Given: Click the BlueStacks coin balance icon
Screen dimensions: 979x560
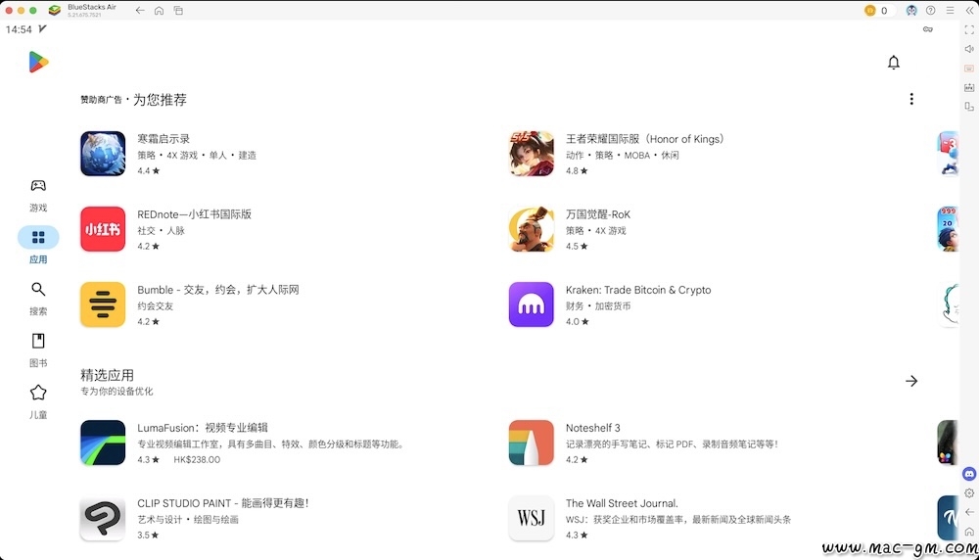Looking at the screenshot, I should pyautogui.click(x=869, y=11).
